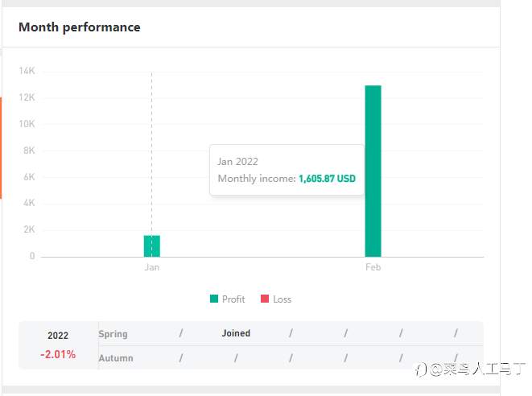Select the January profit bar
The height and width of the screenshot is (396, 532).
click(151, 246)
